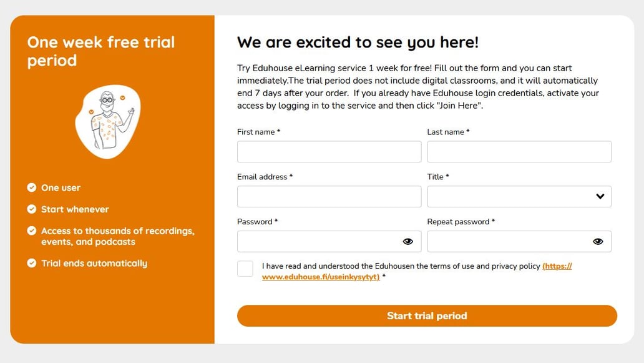Click the checkmark beside recordings access benefit
644x363 pixels.
pos(32,231)
